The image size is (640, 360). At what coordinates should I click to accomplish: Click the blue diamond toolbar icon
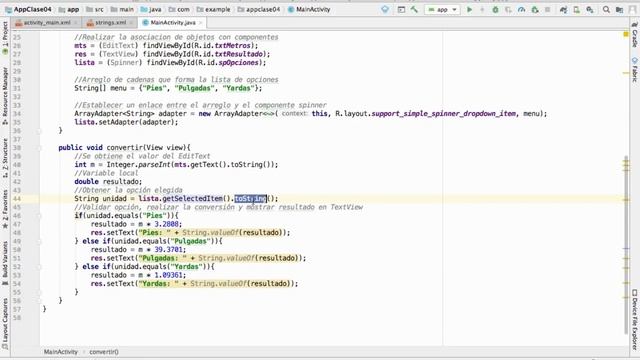pyautogui.click(x=385, y=9)
